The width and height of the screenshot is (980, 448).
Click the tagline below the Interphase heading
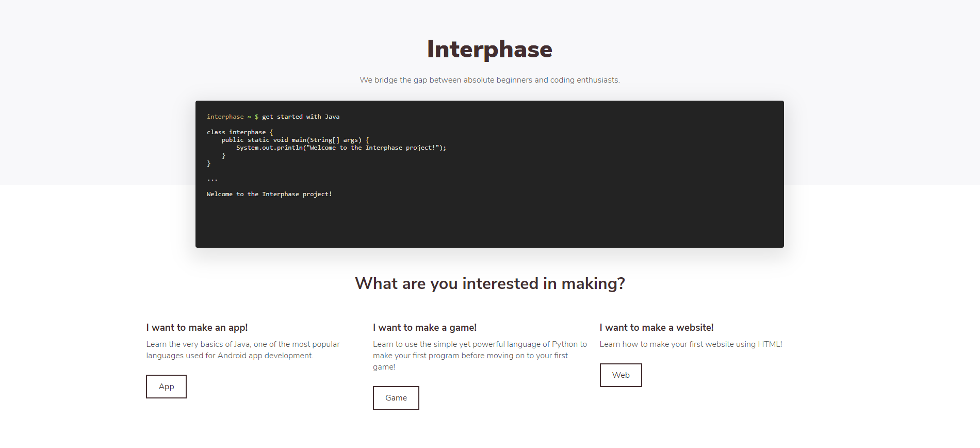[489, 80]
